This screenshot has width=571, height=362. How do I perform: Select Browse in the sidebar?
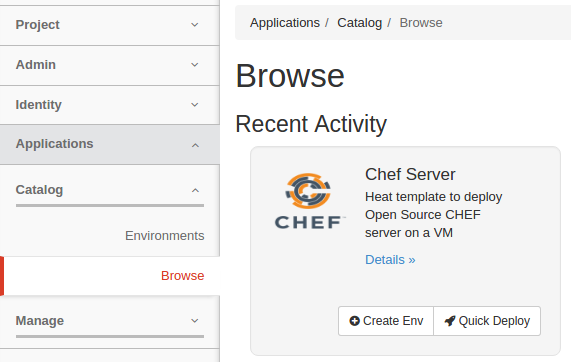click(182, 276)
